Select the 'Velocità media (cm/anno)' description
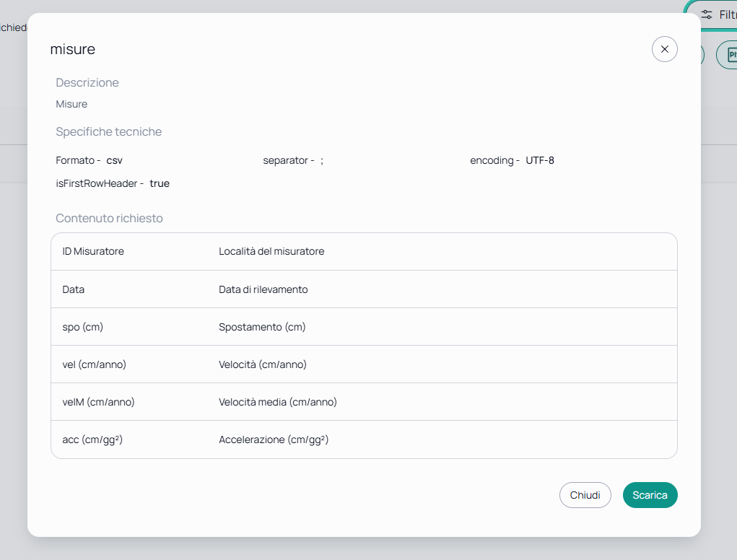The height and width of the screenshot is (560, 737). pos(278,402)
